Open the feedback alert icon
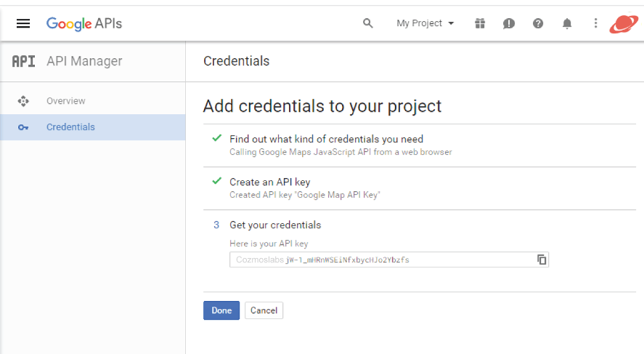The height and width of the screenshot is (354, 644). (508, 23)
